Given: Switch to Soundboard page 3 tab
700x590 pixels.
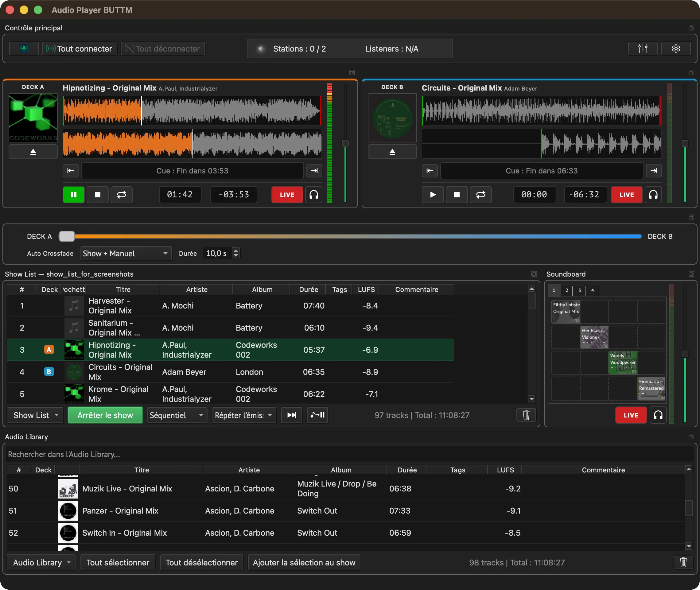Looking at the screenshot, I should click(x=580, y=290).
